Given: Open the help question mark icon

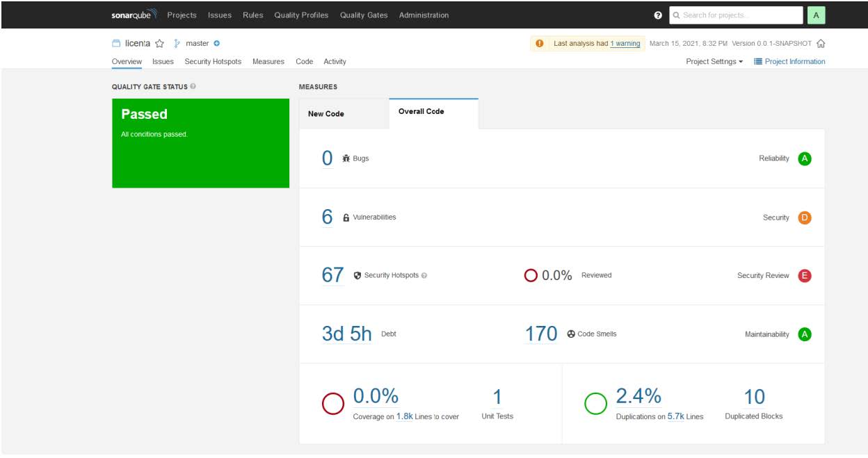Looking at the screenshot, I should click(x=658, y=15).
